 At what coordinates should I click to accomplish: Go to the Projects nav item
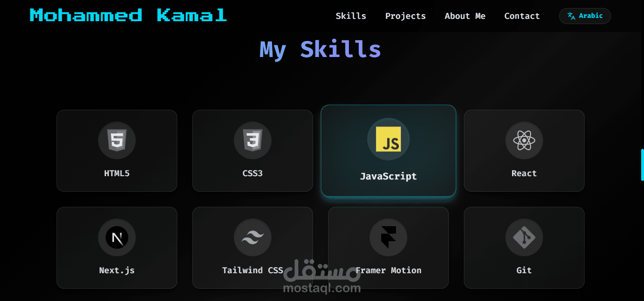pyautogui.click(x=405, y=16)
